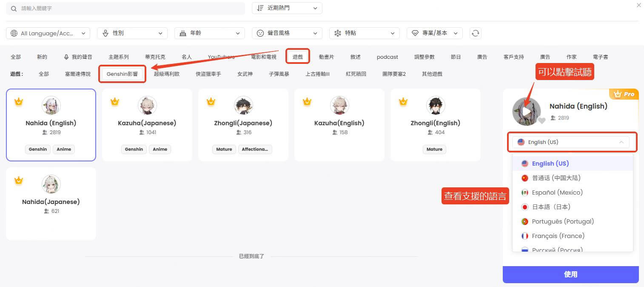The width and height of the screenshot is (644, 287).
Task: Select Español (Mexico) from the language list
Action: coord(573,192)
